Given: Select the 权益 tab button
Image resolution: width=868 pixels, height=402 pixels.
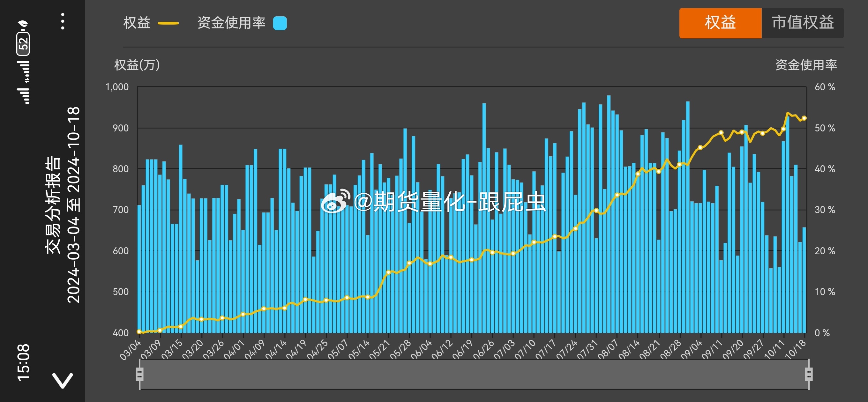Looking at the screenshot, I should tap(720, 23).
